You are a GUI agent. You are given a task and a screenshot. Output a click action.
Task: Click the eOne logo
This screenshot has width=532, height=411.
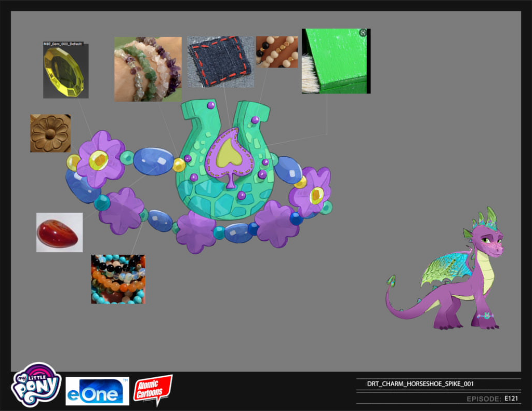coord(97,391)
